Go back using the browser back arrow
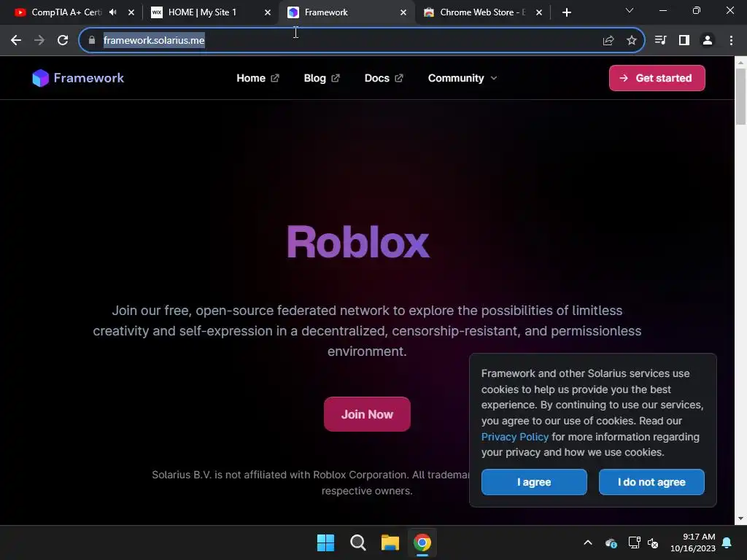Image resolution: width=747 pixels, height=560 pixels. (16, 40)
